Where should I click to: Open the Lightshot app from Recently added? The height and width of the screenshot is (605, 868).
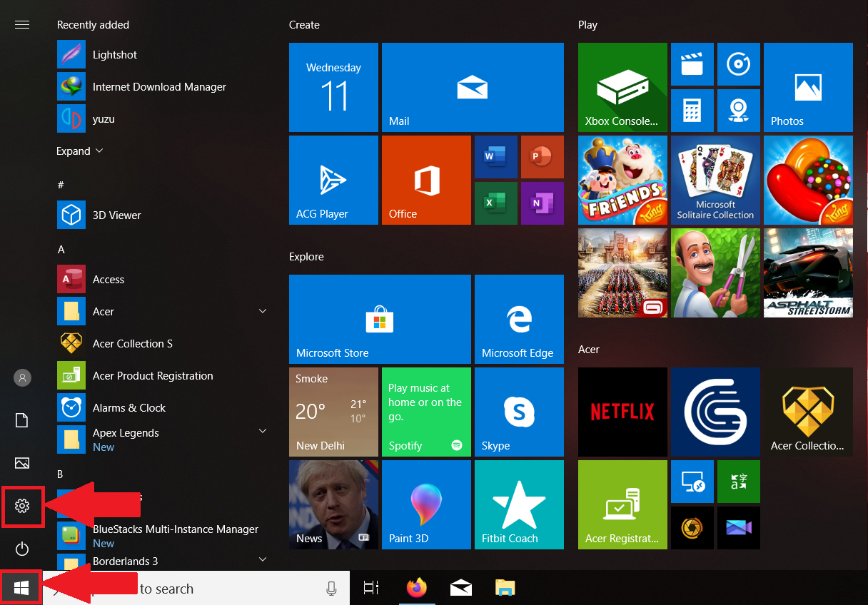point(161,55)
